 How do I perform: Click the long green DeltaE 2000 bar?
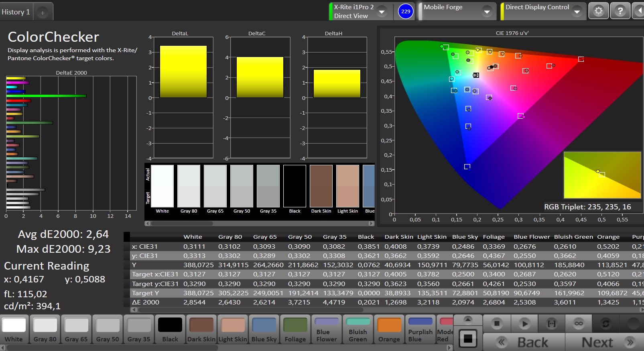coord(46,96)
